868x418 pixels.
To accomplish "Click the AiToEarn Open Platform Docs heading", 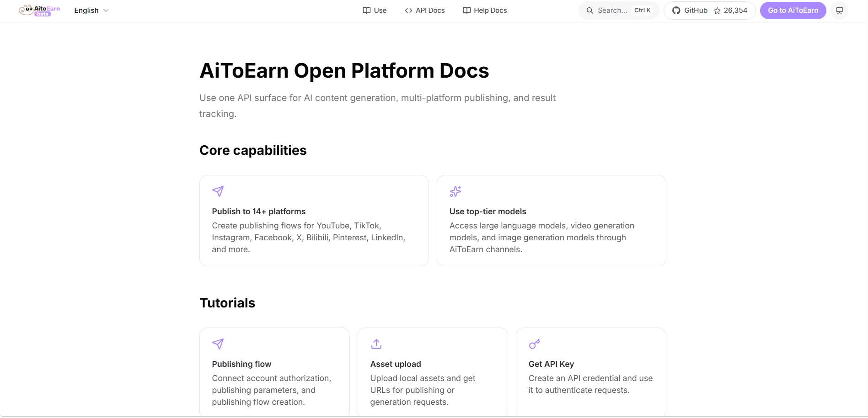I will point(344,71).
